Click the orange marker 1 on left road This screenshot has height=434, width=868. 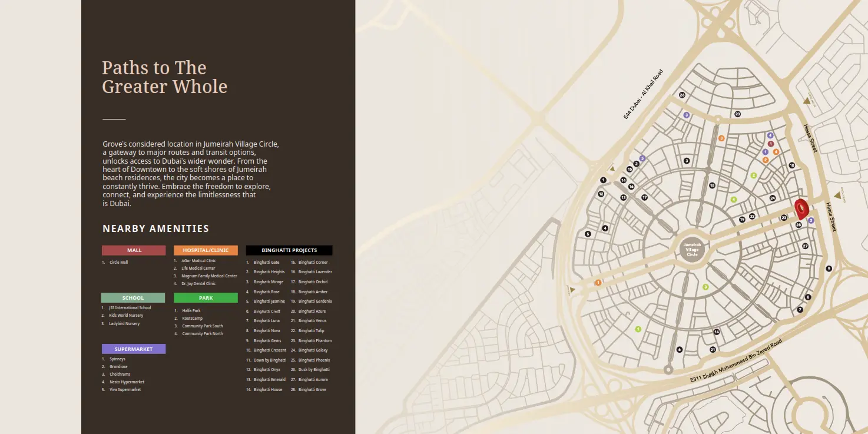click(x=598, y=283)
